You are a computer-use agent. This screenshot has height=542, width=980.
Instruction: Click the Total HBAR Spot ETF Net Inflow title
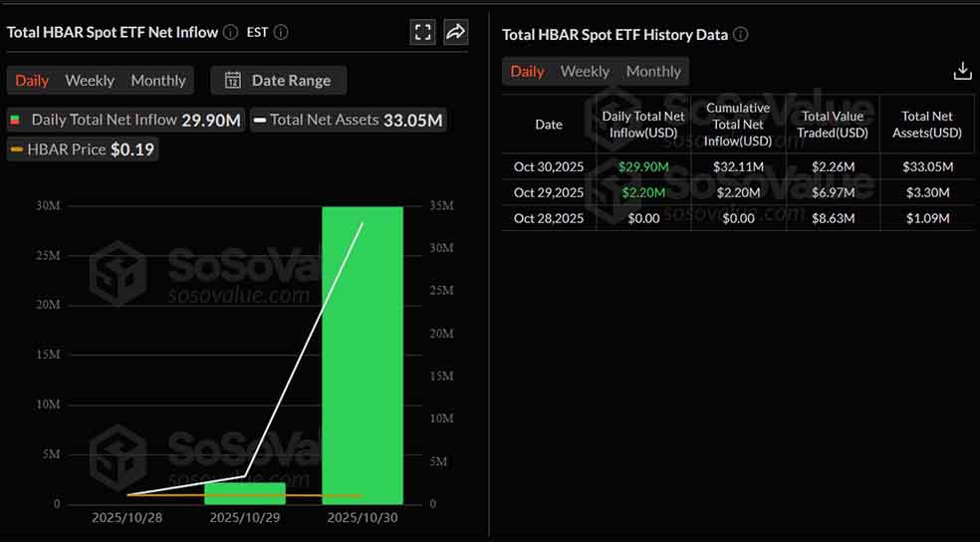click(x=113, y=33)
